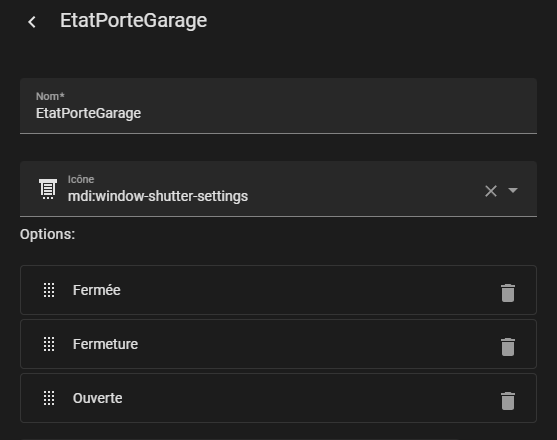Image resolution: width=557 pixels, height=440 pixels.
Task: Clear the selected icon with the X
Action: click(491, 191)
